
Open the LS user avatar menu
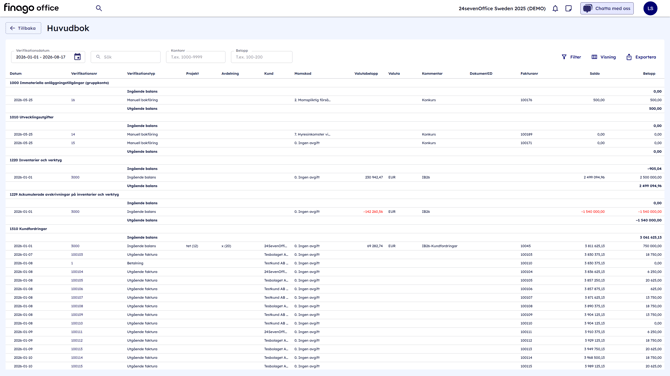(650, 8)
